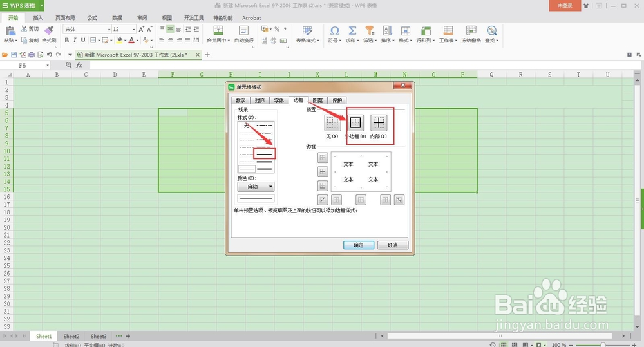Click the 粘贴 paste icon
The height and width of the screenshot is (347, 644).
[10, 30]
